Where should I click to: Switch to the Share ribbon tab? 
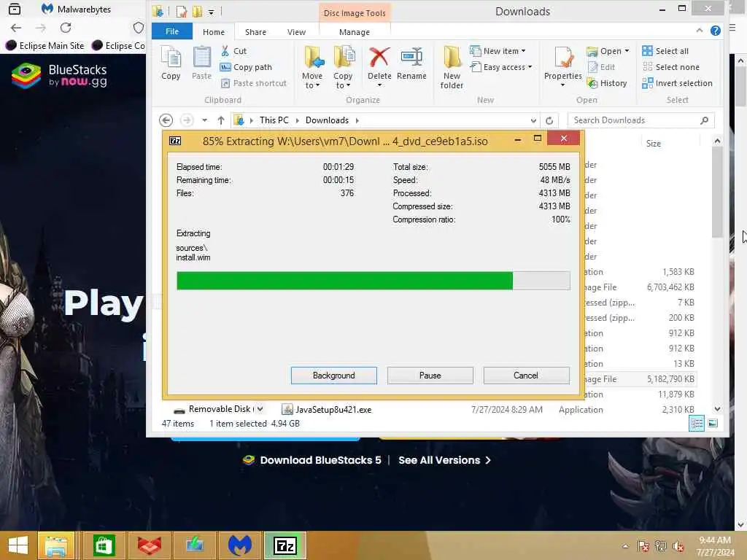coord(255,32)
